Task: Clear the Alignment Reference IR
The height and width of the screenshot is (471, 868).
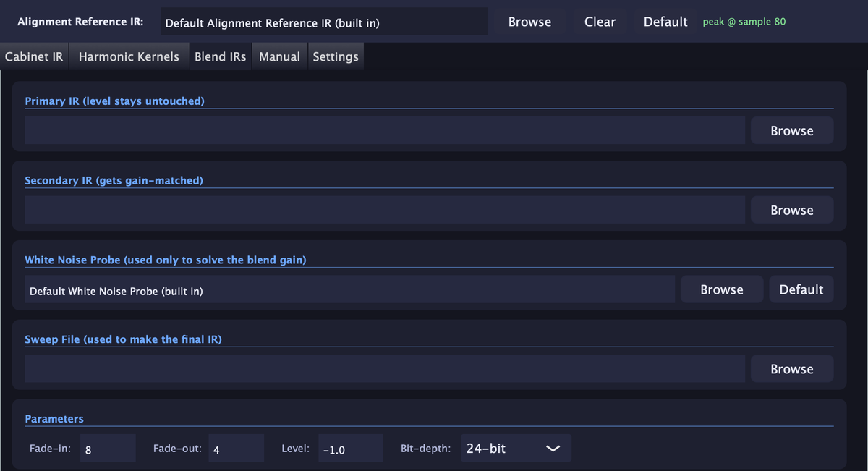Action: click(x=600, y=22)
